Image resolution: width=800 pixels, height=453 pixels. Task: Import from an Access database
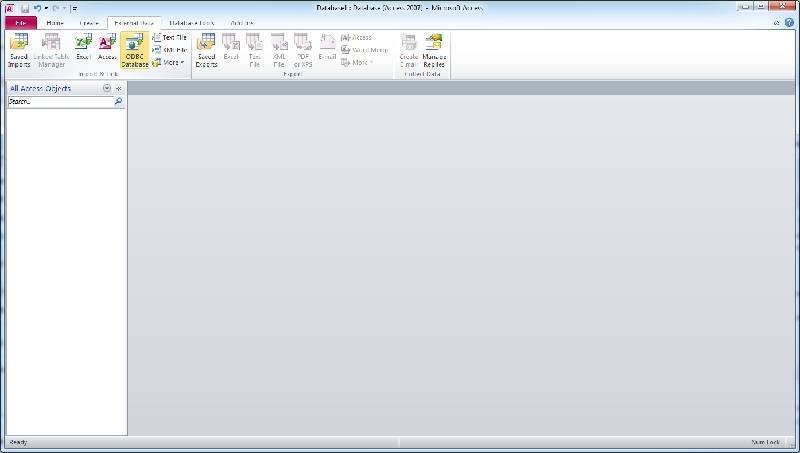coord(107,50)
